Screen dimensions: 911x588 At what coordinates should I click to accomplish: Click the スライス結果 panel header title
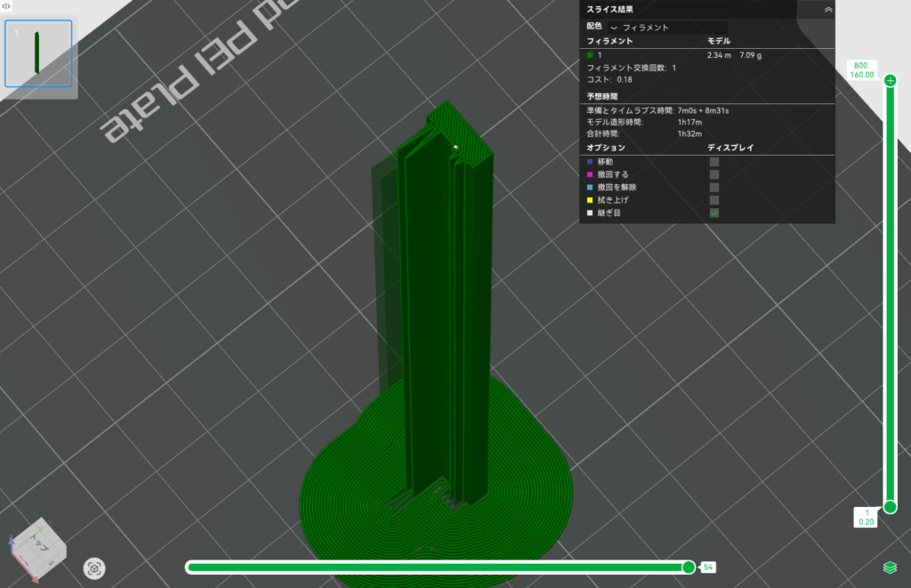(x=610, y=10)
